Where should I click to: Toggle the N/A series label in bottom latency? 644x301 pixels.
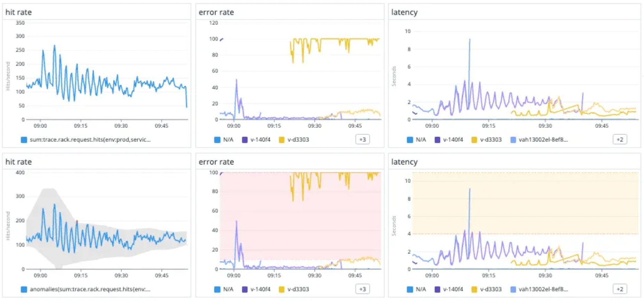point(421,289)
